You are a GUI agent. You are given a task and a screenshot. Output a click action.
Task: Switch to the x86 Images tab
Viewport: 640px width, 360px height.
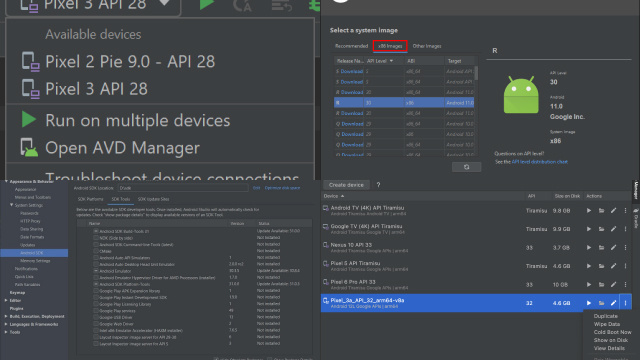point(390,46)
